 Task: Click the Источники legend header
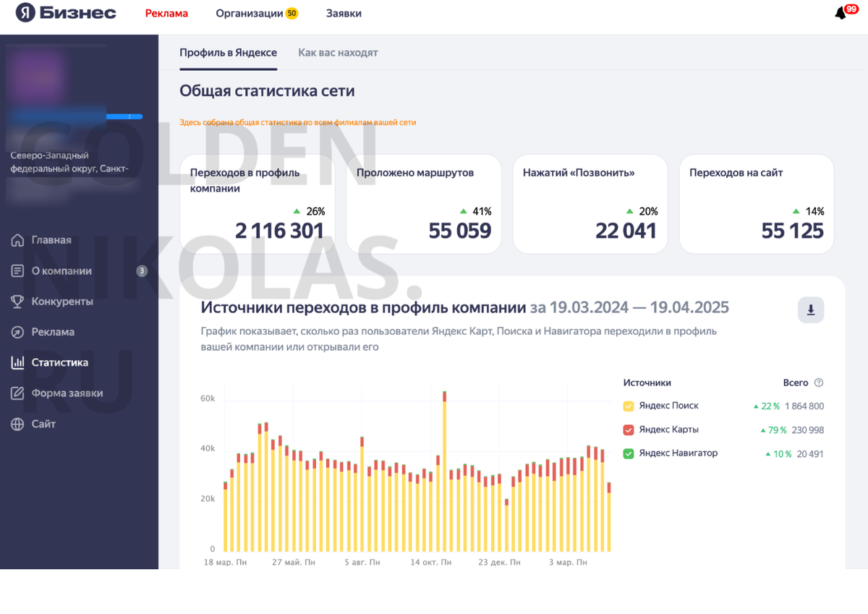(647, 383)
